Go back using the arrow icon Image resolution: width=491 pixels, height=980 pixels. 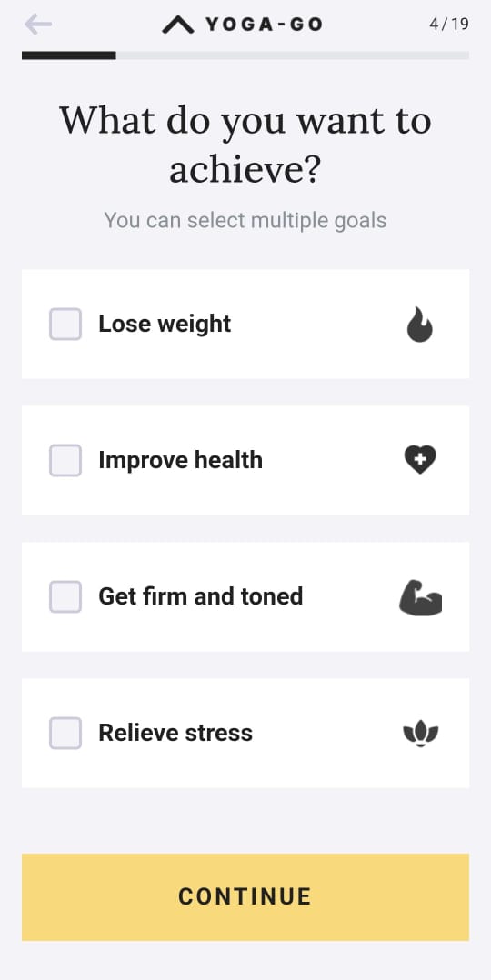pyautogui.click(x=38, y=25)
